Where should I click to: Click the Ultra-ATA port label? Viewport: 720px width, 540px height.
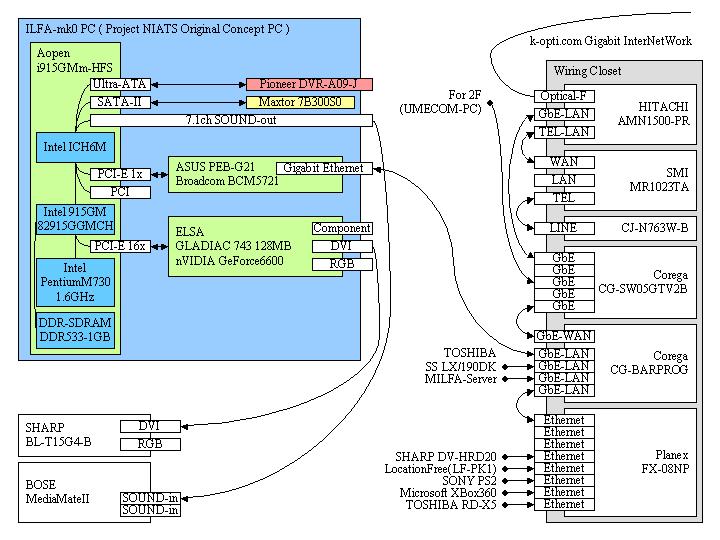(119, 84)
